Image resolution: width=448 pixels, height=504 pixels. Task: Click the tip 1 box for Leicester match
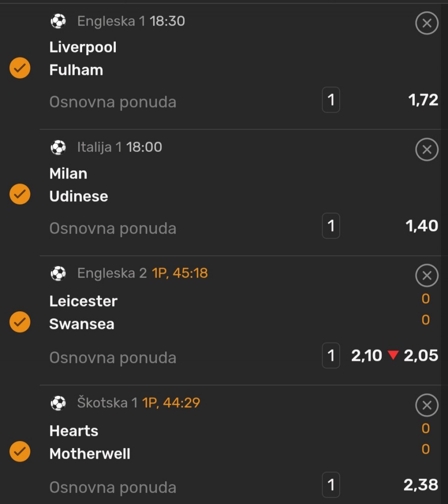(331, 356)
